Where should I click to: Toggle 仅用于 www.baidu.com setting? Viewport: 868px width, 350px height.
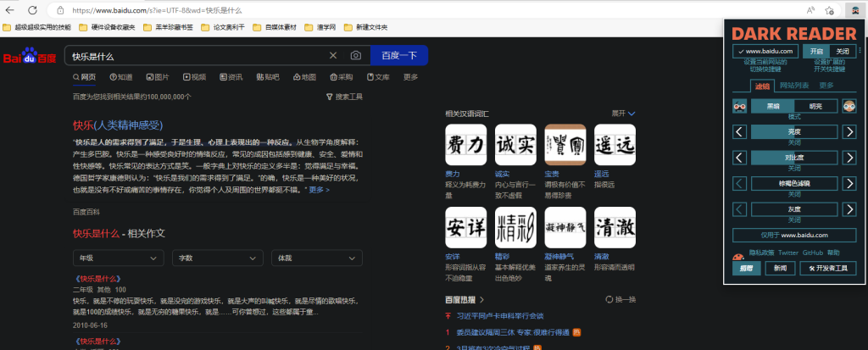pyautogui.click(x=794, y=236)
